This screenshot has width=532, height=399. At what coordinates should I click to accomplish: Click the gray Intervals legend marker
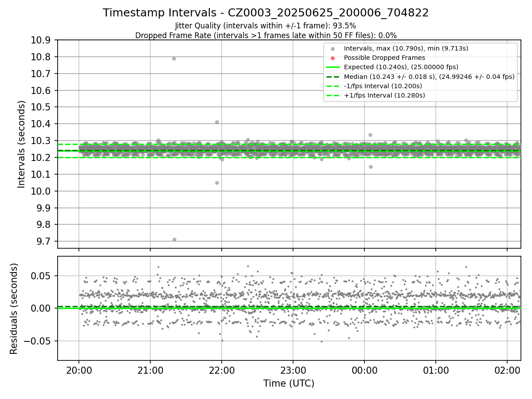pyautogui.click(x=332, y=49)
